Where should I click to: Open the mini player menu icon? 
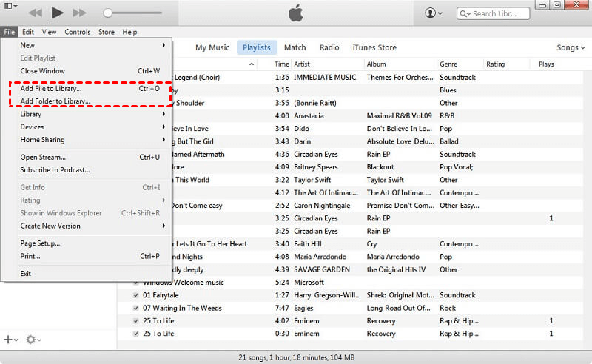[10, 6]
